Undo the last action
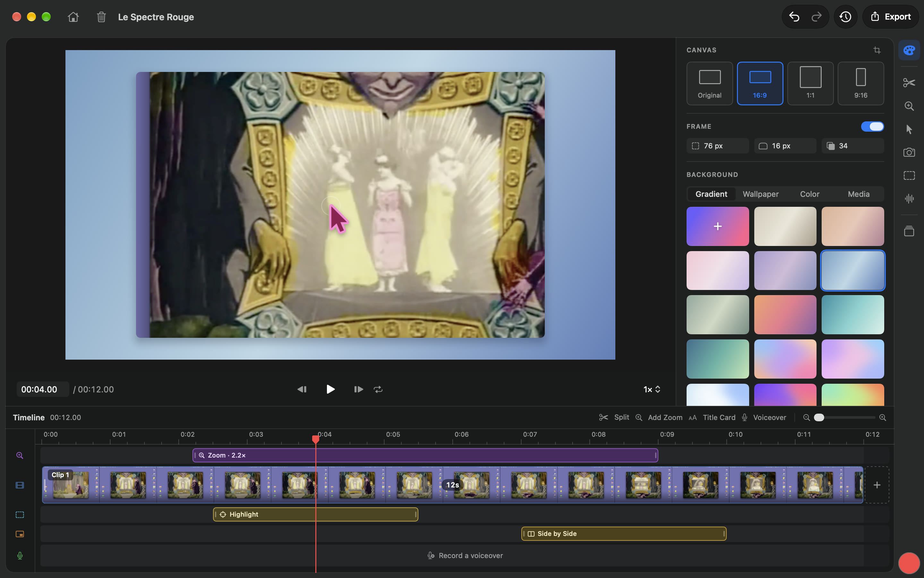 click(794, 17)
